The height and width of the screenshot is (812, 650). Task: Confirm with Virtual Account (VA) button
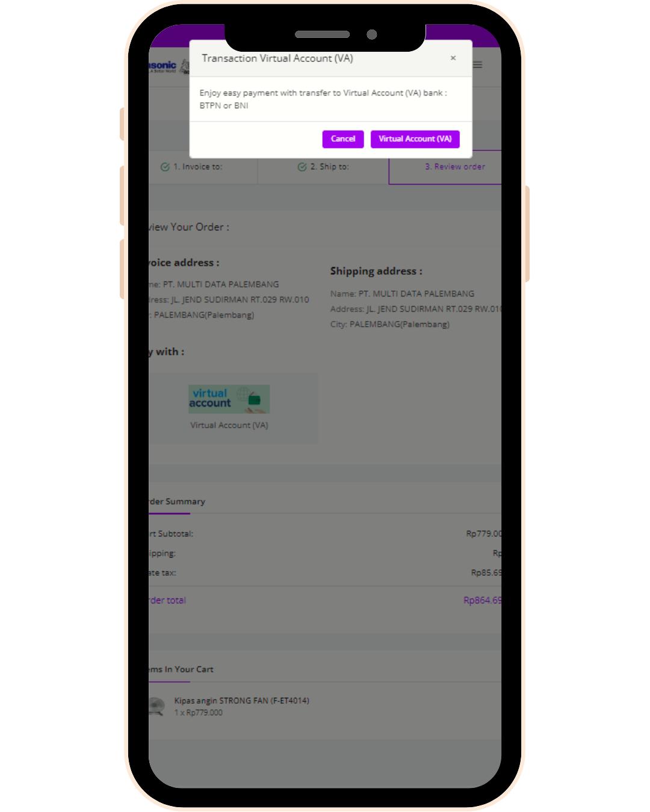tap(415, 139)
